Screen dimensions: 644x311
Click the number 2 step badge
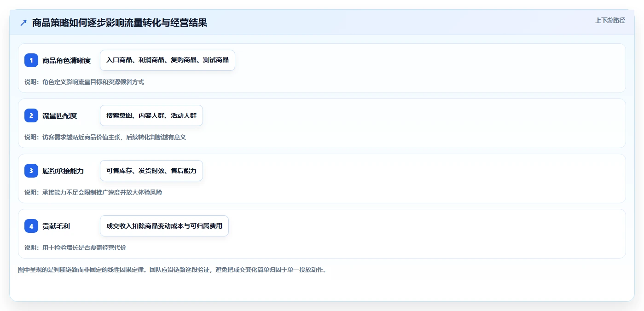(31, 115)
